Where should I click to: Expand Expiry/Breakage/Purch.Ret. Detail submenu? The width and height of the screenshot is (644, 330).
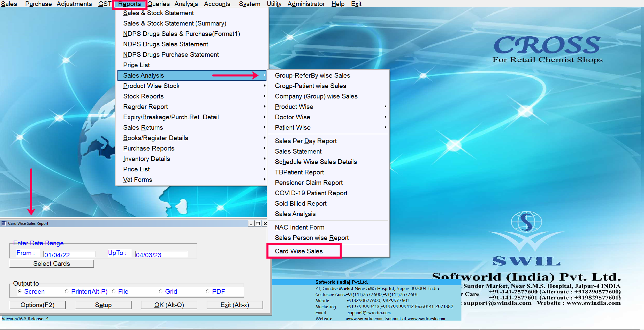pyautogui.click(x=192, y=117)
